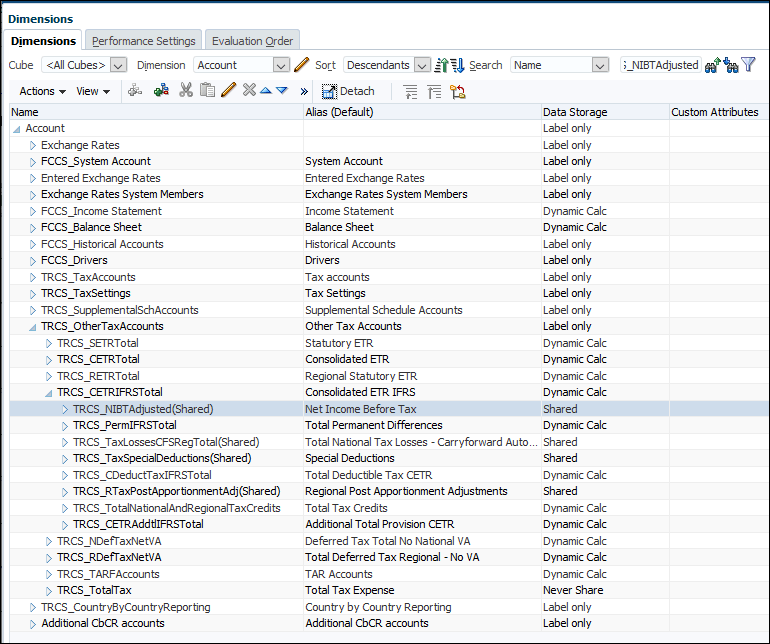Open the Sort Descendants dropdown
This screenshot has width=770, height=644.
point(387,65)
